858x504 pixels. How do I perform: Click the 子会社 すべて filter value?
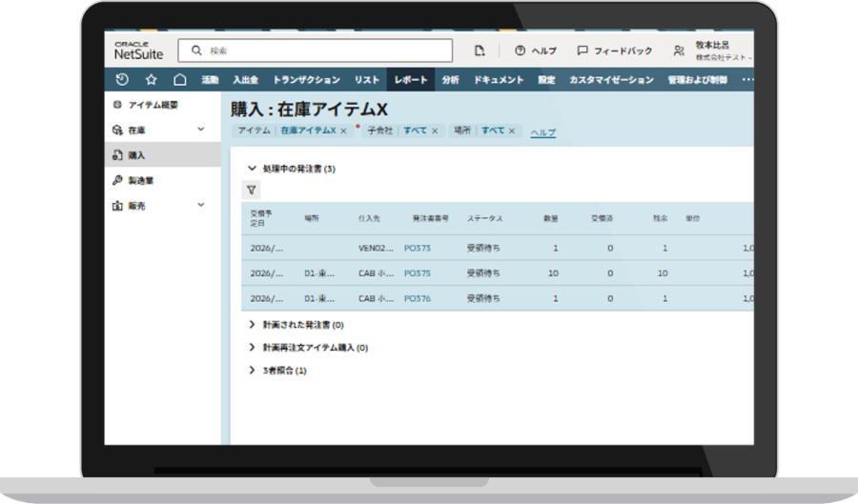pos(415,131)
